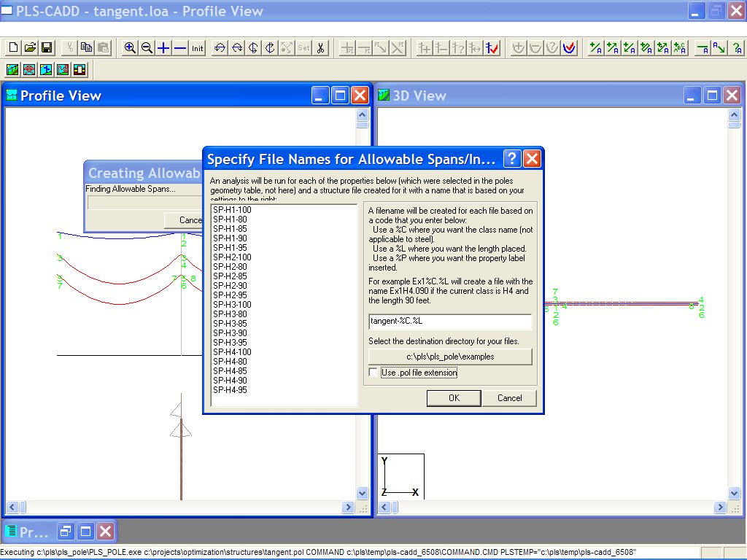Select the structure add tool with red checkmark
Screen dimensions: 747x560
point(490,48)
